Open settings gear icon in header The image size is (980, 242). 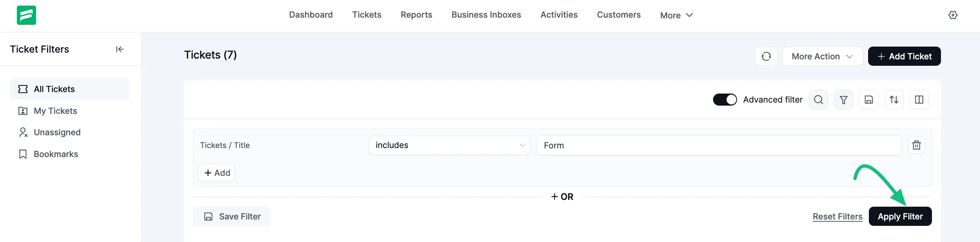pyautogui.click(x=953, y=15)
